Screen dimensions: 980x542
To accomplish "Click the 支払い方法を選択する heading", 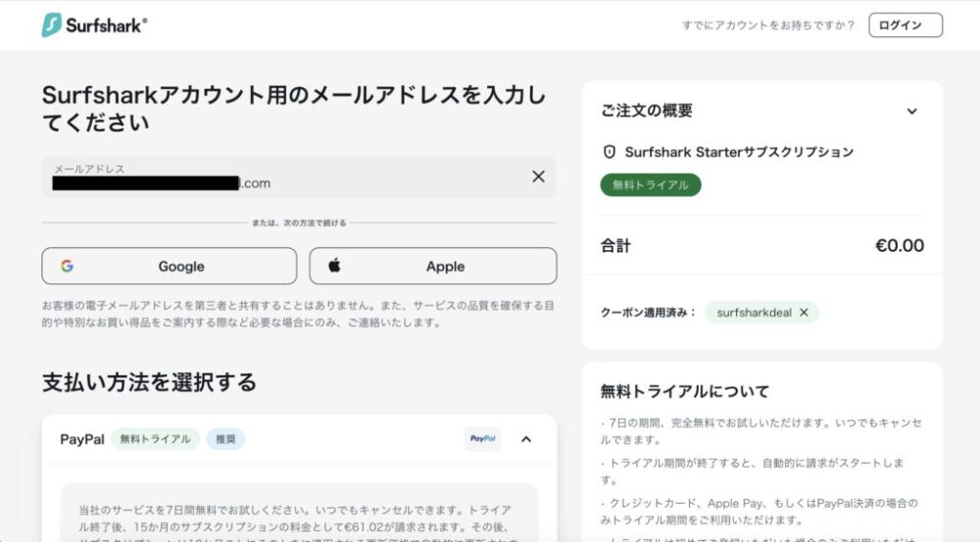I will (149, 382).
